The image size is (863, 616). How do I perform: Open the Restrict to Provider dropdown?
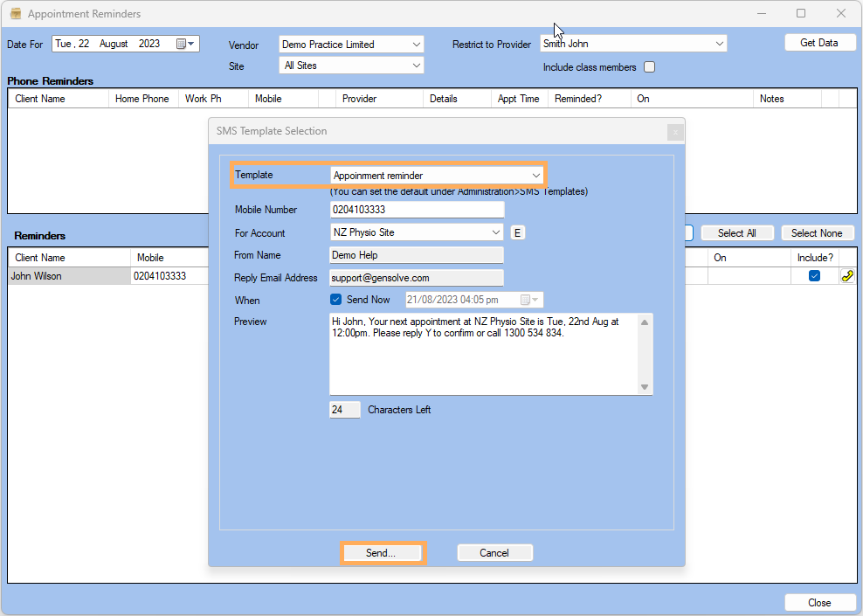pos(719,44)
